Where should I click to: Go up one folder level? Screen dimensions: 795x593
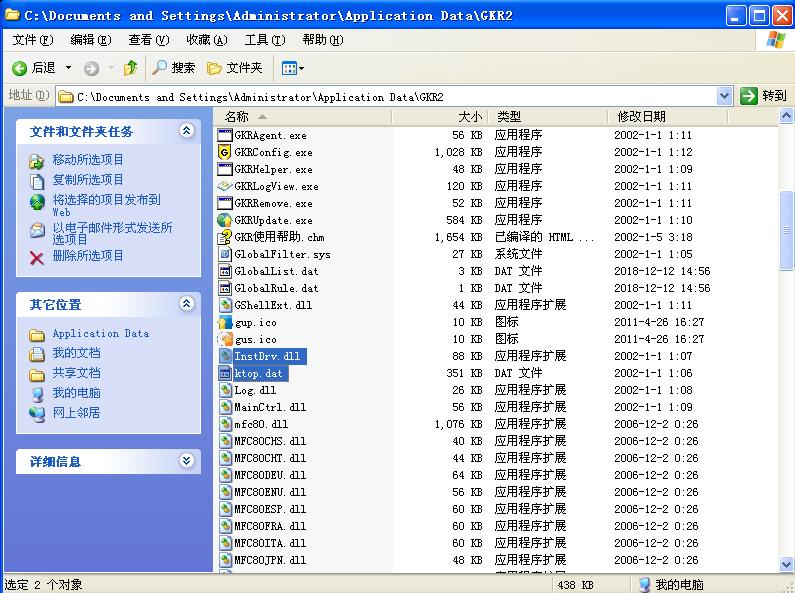click(130, 67)
